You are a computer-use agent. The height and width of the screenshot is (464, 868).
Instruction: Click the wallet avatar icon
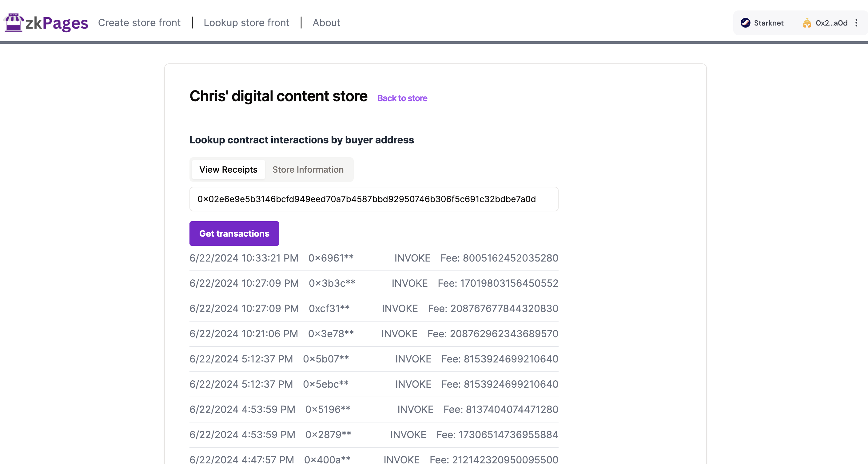(x=807, y=23)
